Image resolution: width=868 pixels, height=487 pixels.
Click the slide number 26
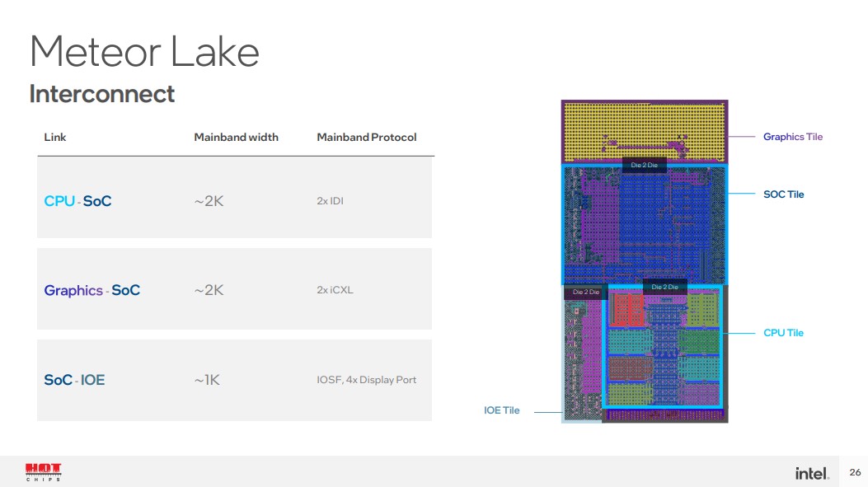coord(855,472)
